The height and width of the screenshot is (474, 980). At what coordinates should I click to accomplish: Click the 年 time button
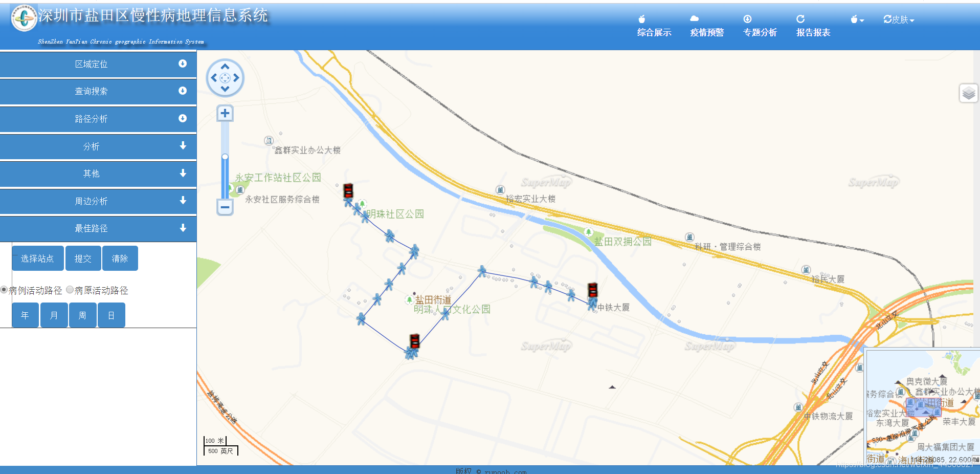tap(25, 315)
